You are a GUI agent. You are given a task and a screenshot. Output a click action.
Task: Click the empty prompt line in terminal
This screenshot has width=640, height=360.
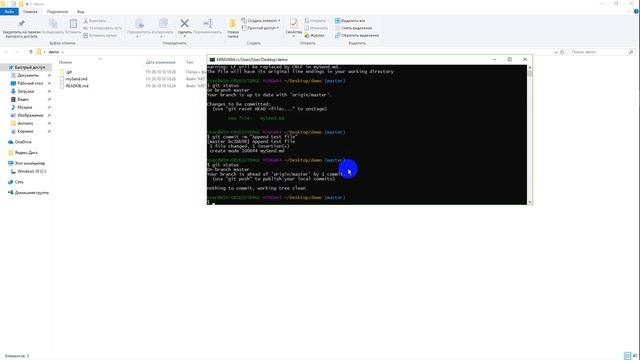367,202
